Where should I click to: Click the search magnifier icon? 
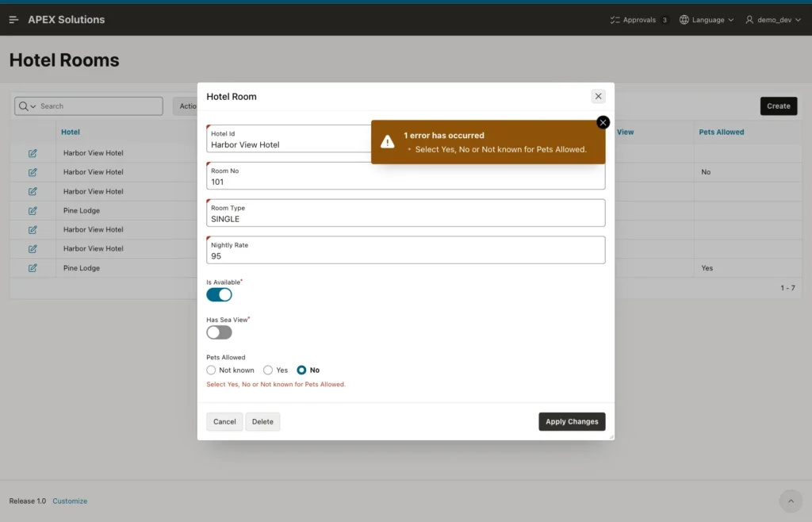pos(23,106)
